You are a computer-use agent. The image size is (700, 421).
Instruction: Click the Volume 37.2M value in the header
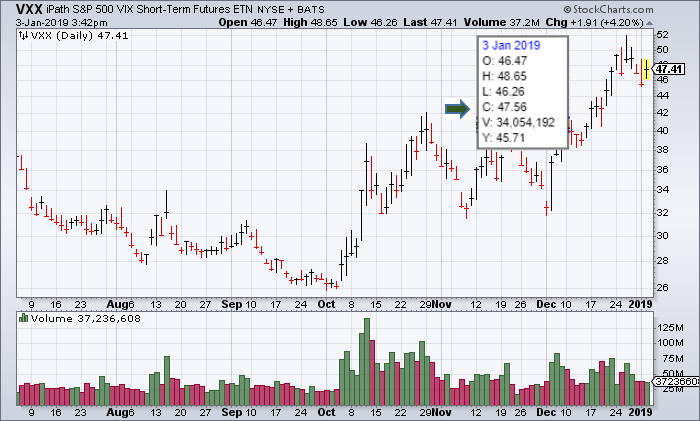[501, 22]
